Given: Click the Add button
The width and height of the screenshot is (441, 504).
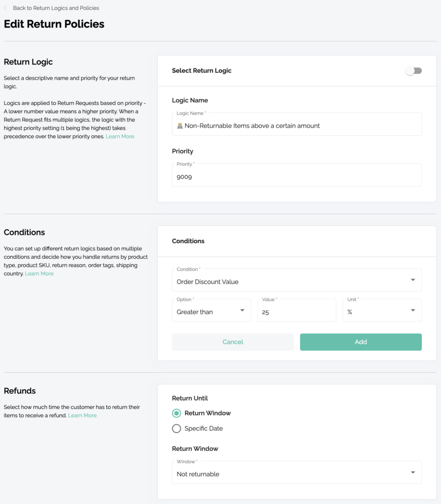Looking at the screenshot, I should pos(361,342).
